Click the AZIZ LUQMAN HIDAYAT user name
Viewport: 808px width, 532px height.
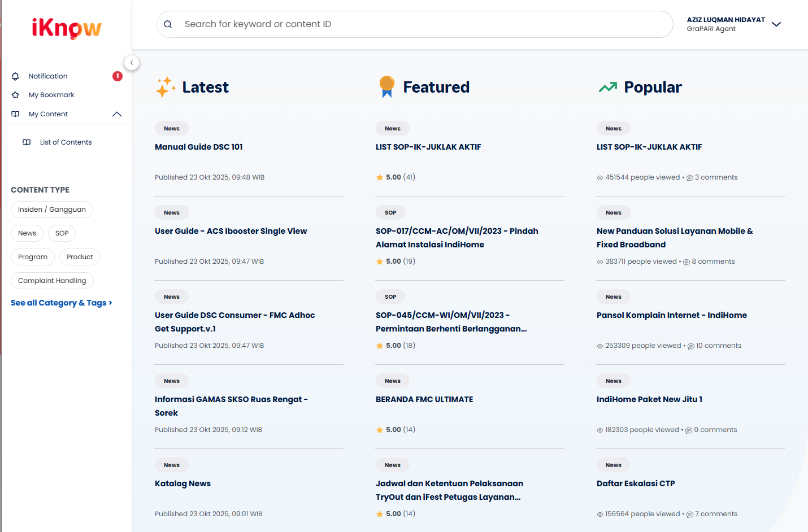[x=726, y=20]
